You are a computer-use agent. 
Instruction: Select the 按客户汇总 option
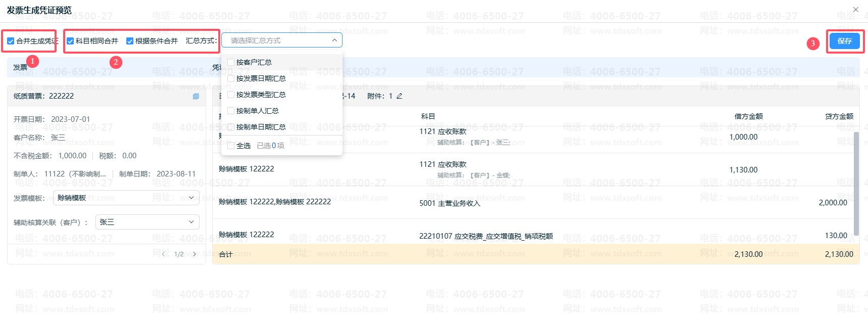(x=254, y=62)
